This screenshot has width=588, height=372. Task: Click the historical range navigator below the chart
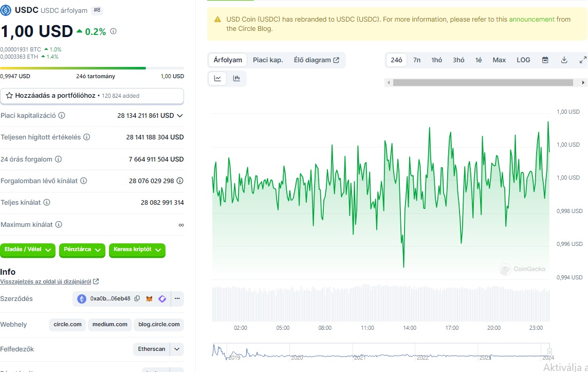pyautogui.click(x=381, y=352)
